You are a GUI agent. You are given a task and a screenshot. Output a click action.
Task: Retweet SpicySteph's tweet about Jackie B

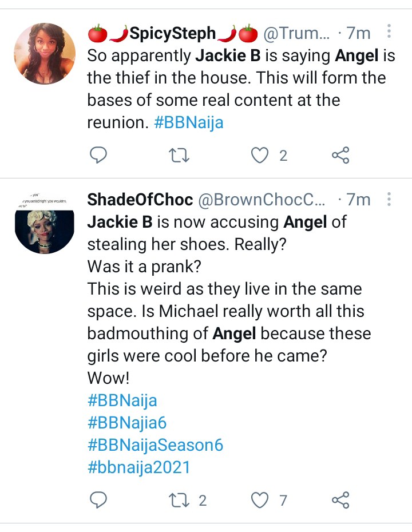click(180, 155)
